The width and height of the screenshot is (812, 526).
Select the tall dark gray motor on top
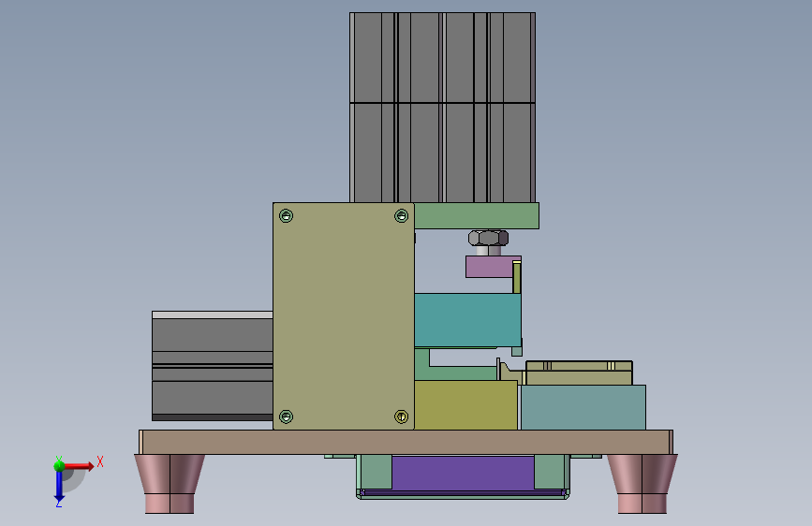pos(443,108)
